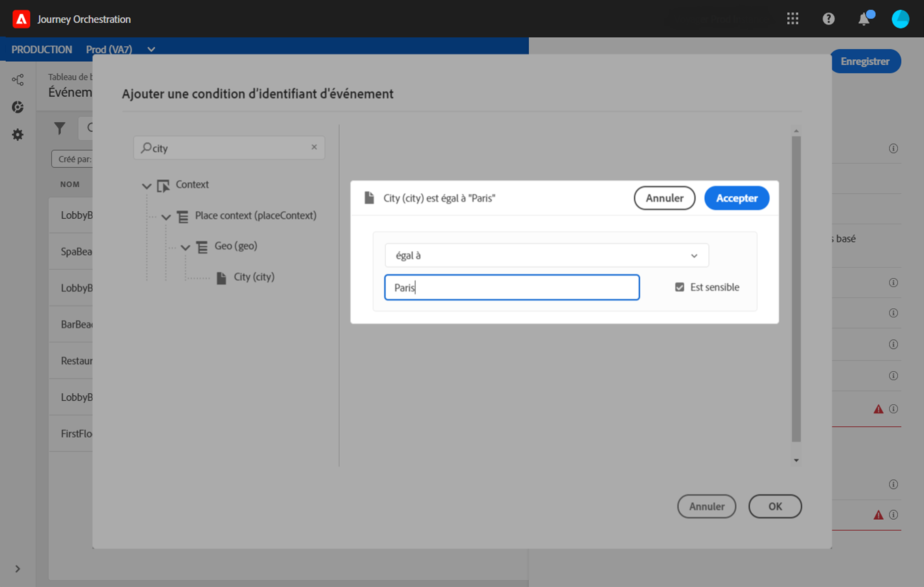Screen dimensions: 924x587
Task: Click the Accepter button
Action: (736, 198)
